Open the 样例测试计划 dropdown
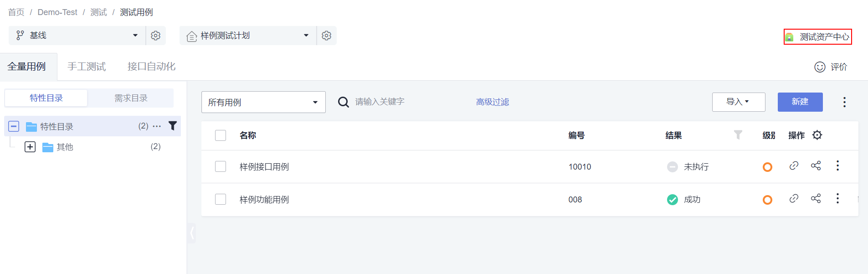Image resolution: width=868 pixels, height=274 pixels. point(248,36)
